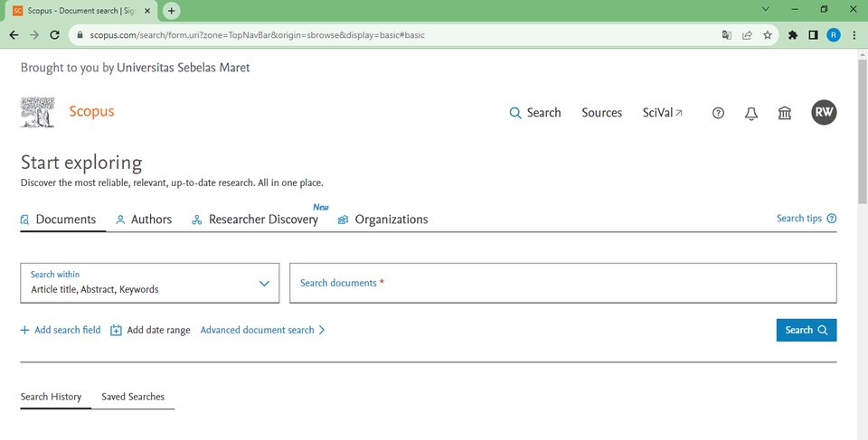Click the calendar icon for date range
The height and width of the screenshot is (440, 868).
[x=116, y=331]
